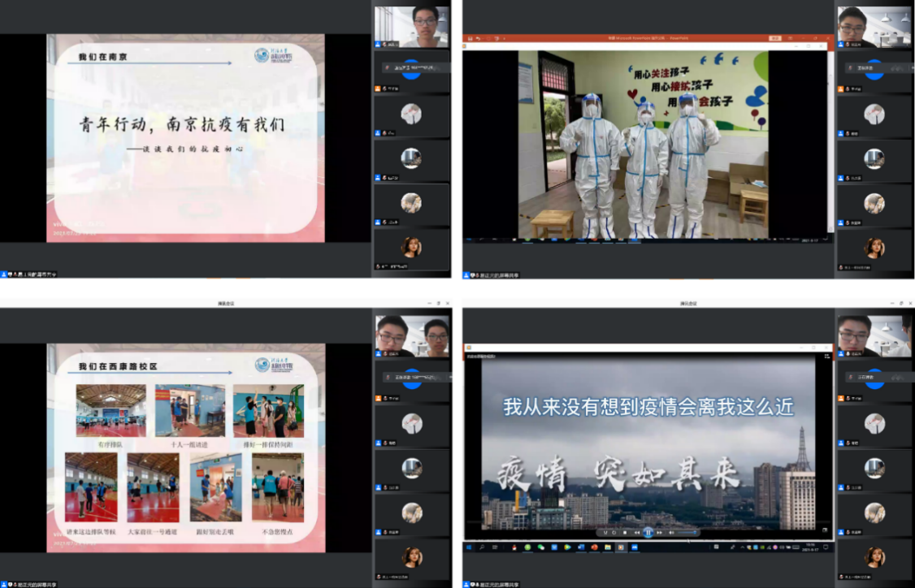
Task: Mute the video player speaker icon
Action: point(670,533)
